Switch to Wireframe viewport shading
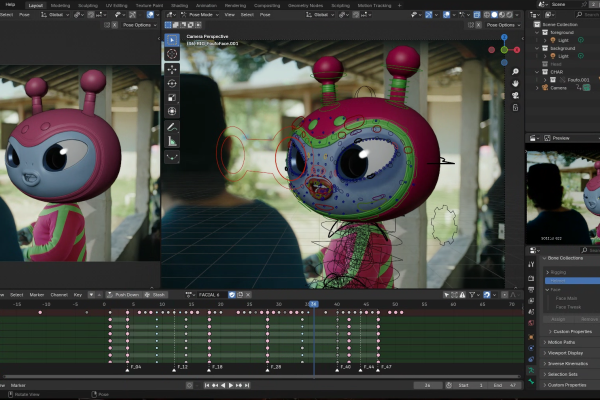The height and width of the screenshot is (400, 600). tap(487, 15)
